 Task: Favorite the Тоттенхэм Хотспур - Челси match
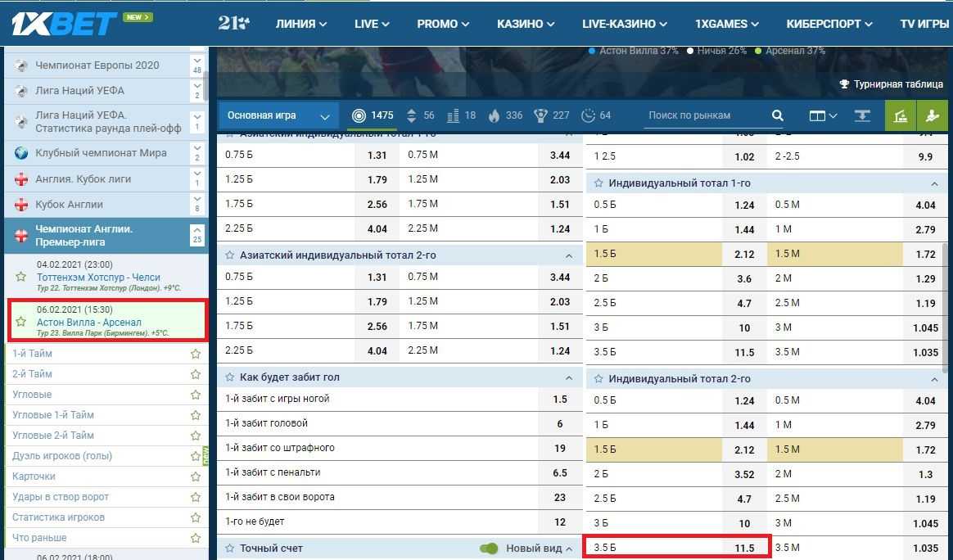pyautogui.click(x=21, y=277)
